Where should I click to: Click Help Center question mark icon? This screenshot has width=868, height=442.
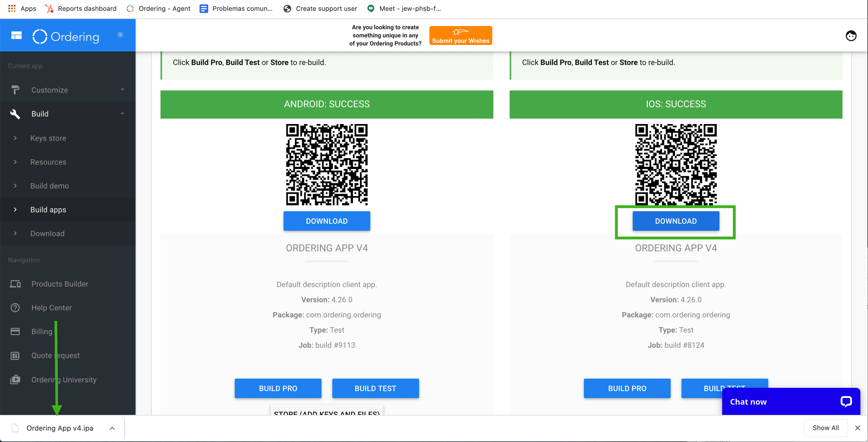point(15,308)
